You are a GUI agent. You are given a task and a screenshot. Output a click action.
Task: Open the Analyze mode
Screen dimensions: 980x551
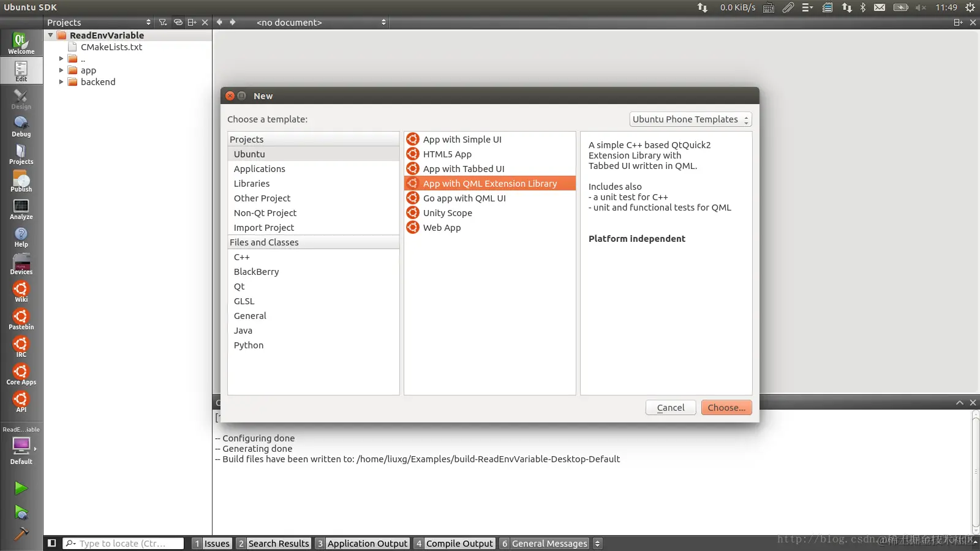pos(21,209)
